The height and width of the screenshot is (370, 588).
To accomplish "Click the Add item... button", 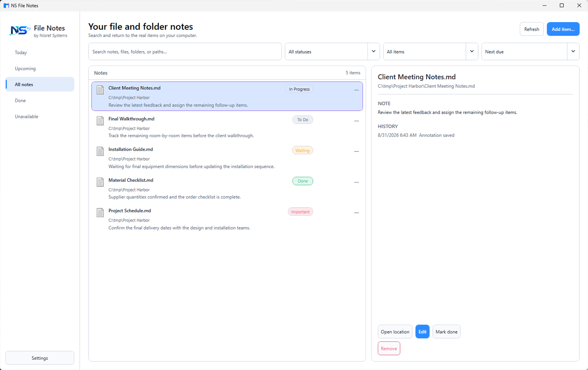I will (x=563, y=29).
